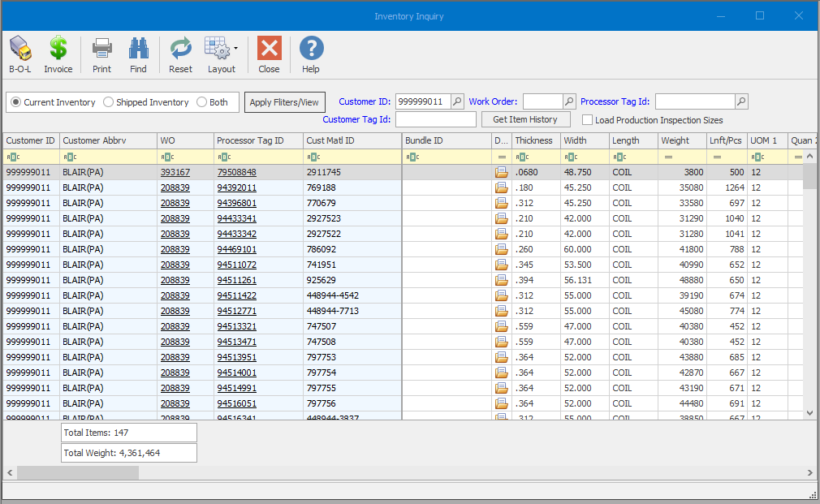Open Find with the binoculars icon
This screenshot has width=820, height=504.
tap(139, 50)
